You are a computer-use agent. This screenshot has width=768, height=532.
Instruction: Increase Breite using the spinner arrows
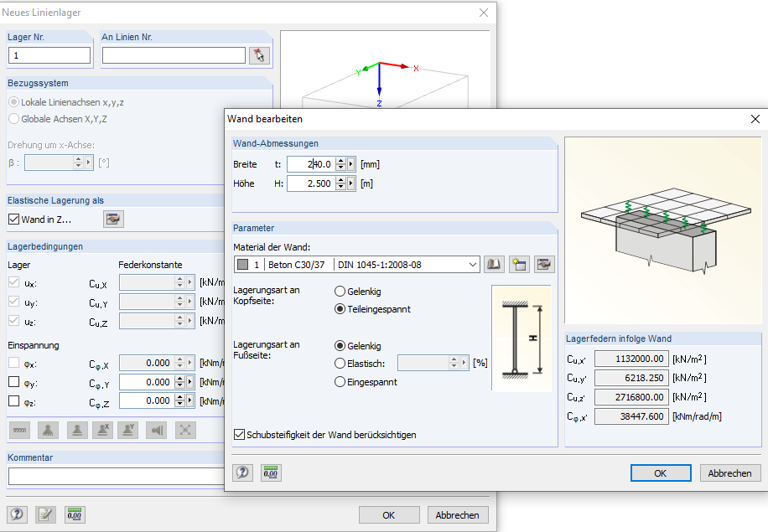(x=340, y=160)
